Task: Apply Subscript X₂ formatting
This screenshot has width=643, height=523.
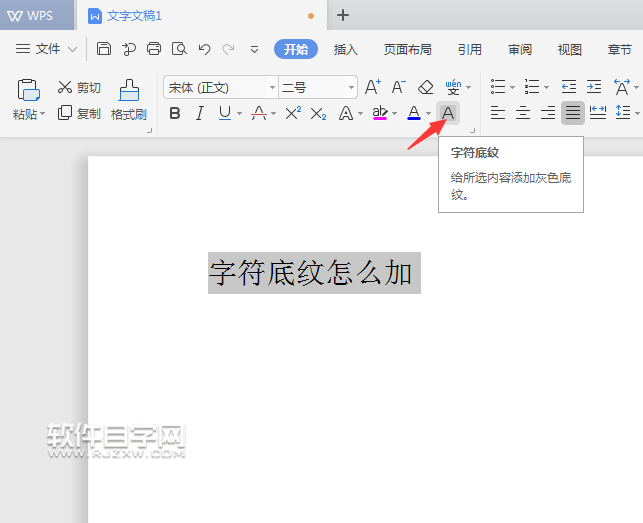Action: click(318, 113)
